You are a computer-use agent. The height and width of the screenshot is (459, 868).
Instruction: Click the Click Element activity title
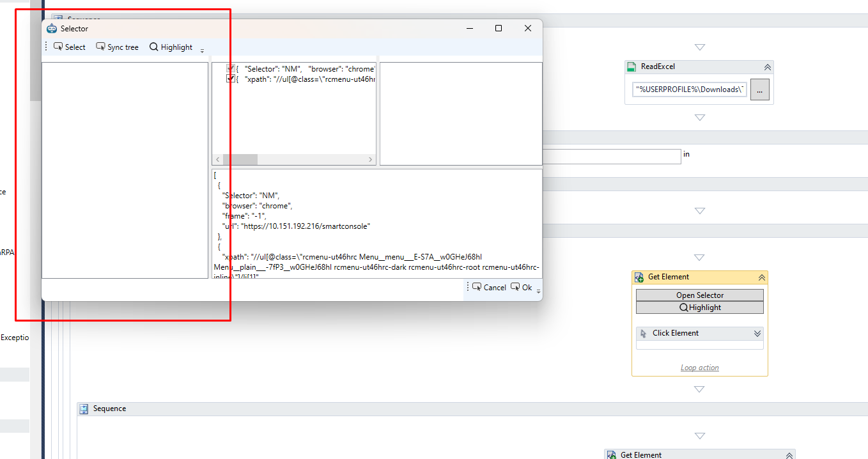point(676,334)
